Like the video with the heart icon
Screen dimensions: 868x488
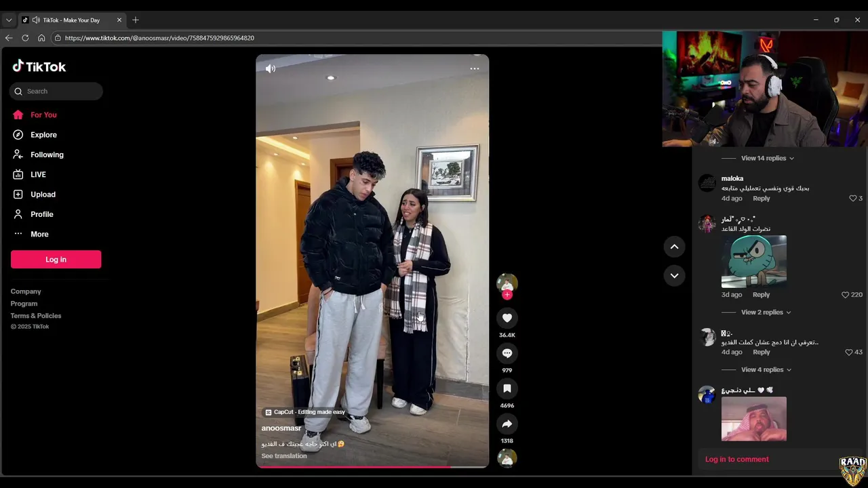507,317
